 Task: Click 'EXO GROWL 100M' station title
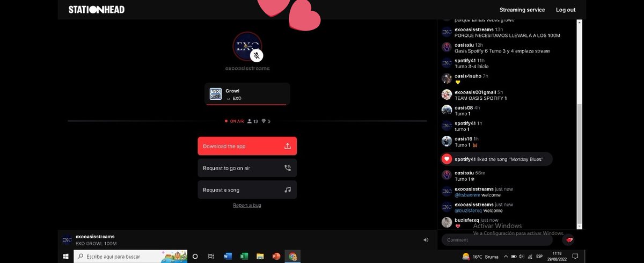coord(96,243)
